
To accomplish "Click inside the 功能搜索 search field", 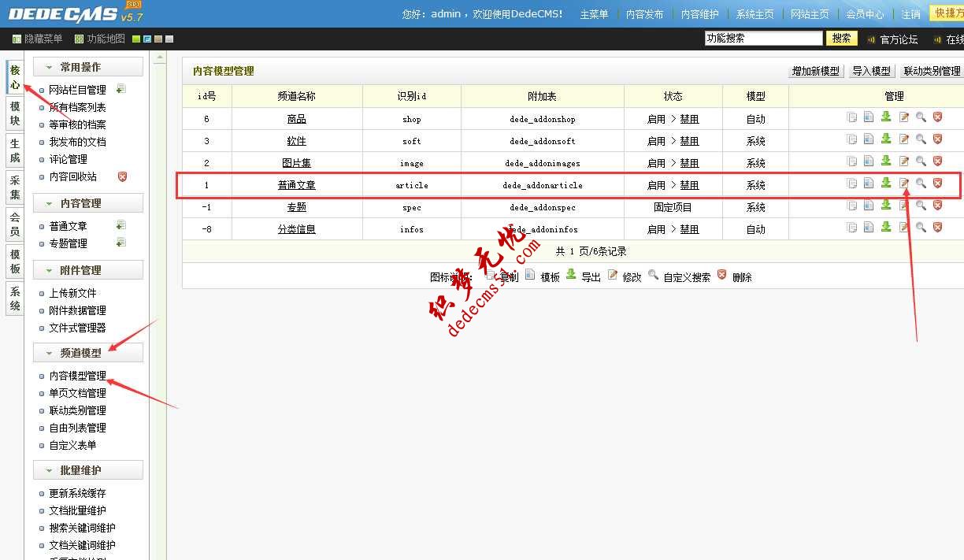I will click(x=762, y=37).
